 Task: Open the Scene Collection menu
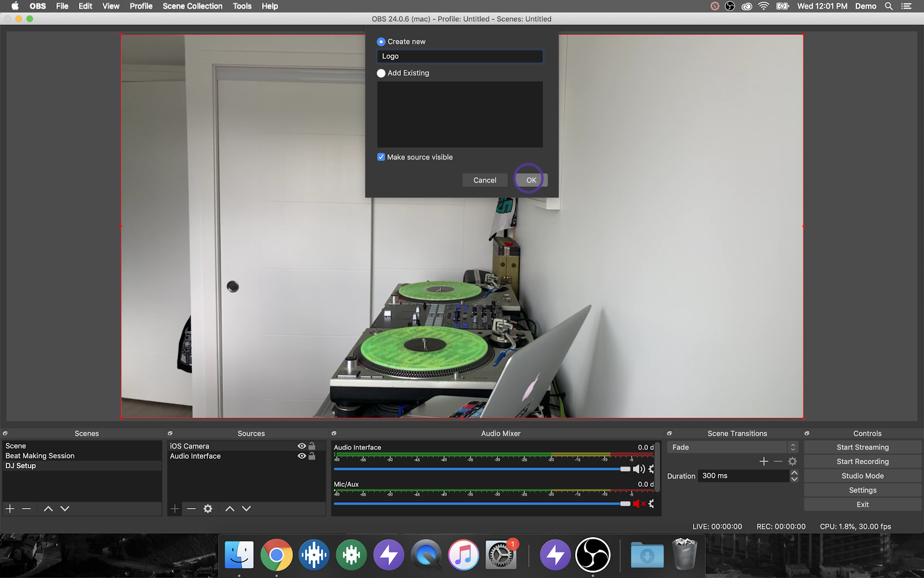coord(192,6)
